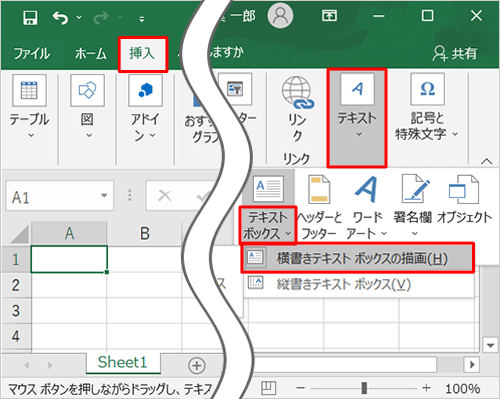Click the formula bar options dots
Image resolution: width=500 pixels, height=399 pixels.
pos(130,196)
